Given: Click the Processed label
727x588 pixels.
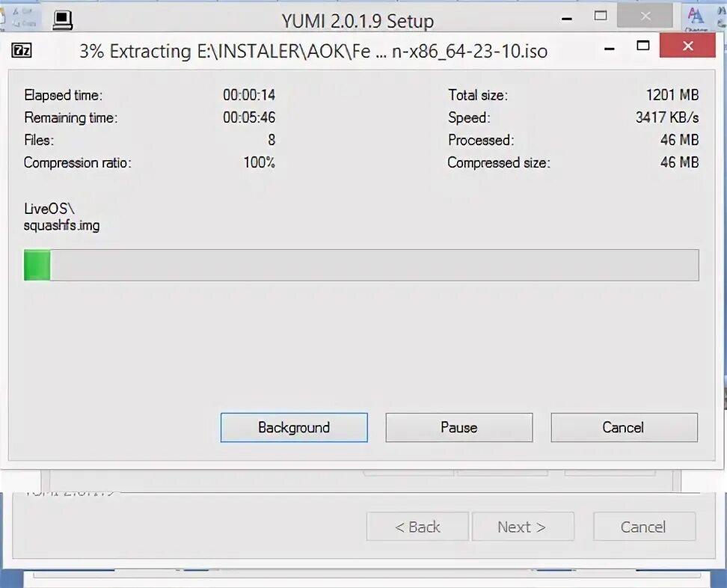Looking at the screenshot, I should pyautogui.click(x=481, y=140).
